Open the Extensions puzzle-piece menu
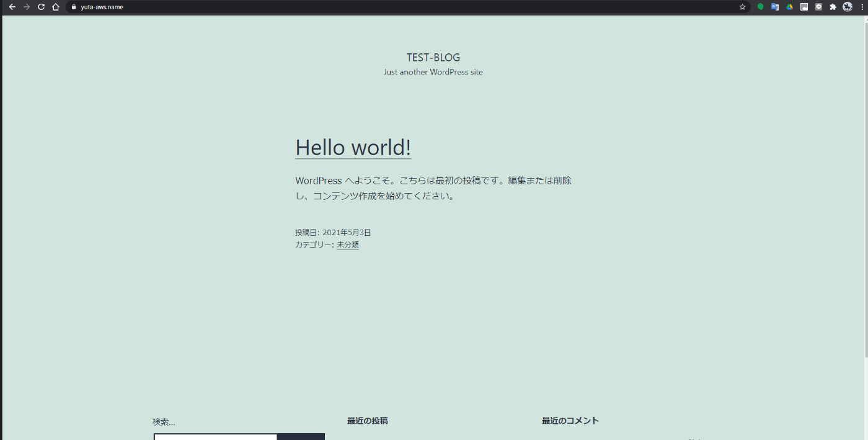Viewport: 868px width, 440px height. tap(833, 7)
